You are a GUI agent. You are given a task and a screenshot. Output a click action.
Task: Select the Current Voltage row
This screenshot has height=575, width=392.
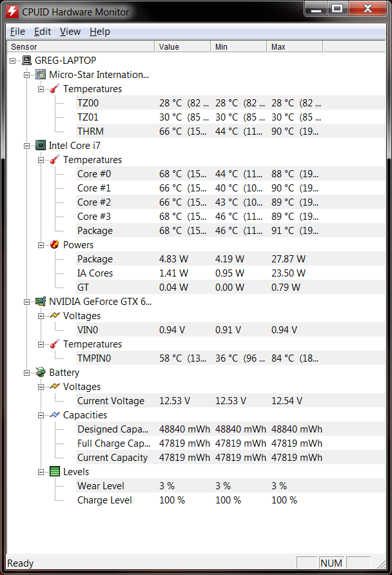coord(231,401)
